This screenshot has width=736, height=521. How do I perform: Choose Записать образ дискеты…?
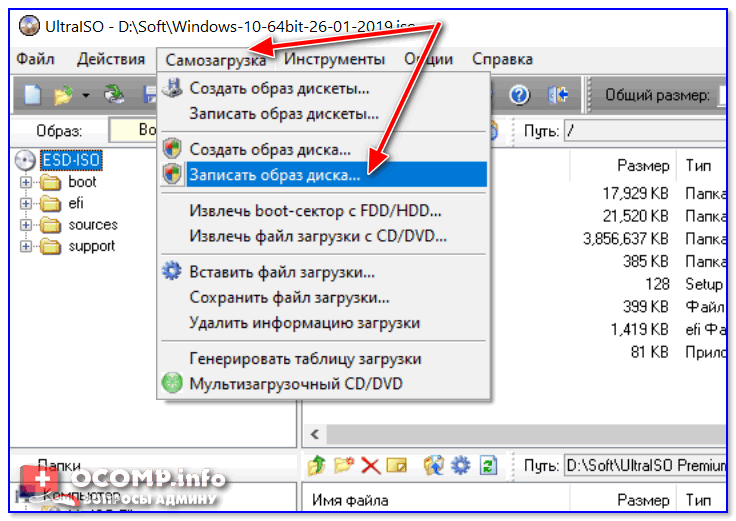pos(323,114)
